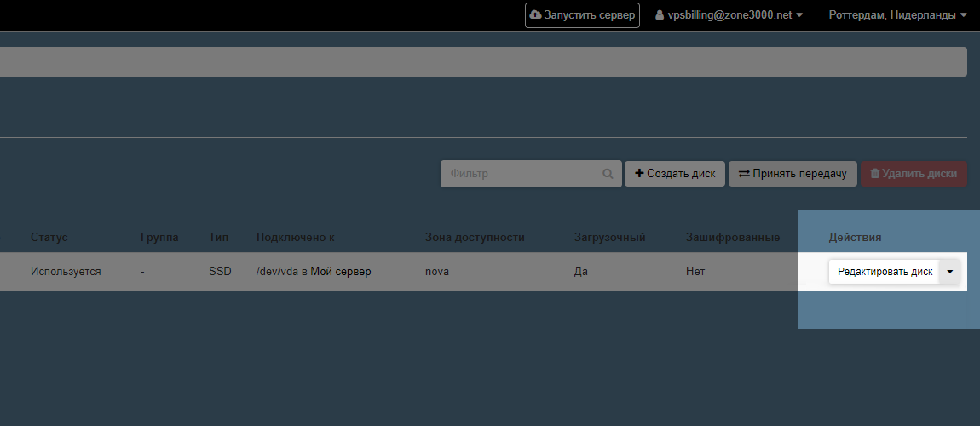This screenshot has height=426, width=980.
Task: Click the plus icon on Создать диск
Action: tap(639, 173)
